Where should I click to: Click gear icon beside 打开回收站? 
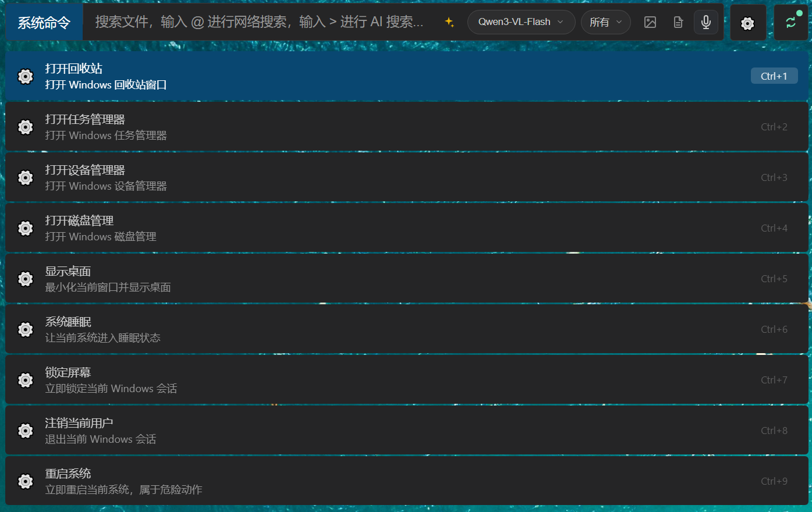26,76
